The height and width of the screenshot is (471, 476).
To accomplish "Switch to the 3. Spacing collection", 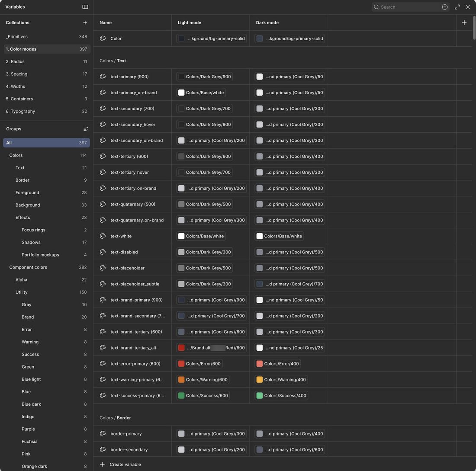I will point(46,74).
